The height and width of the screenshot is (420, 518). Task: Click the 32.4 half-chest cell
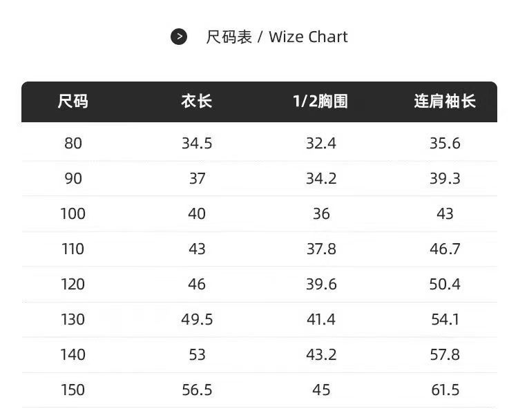click(321, 144)
